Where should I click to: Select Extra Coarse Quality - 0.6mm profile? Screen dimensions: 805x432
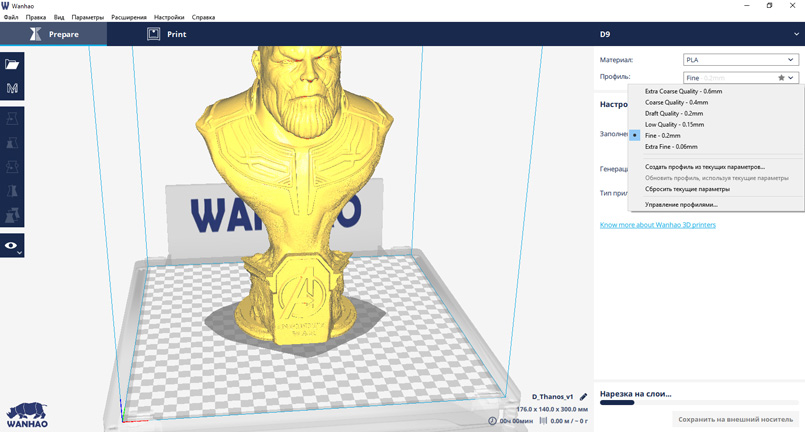tap(683, 91)
